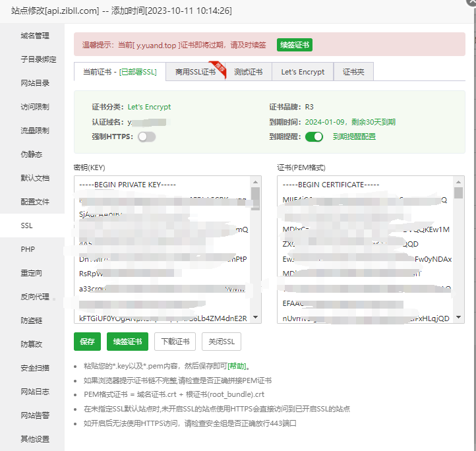Open 其他设置 sidebar entry
Screen dimensions: 476x451
click(34, 439)
